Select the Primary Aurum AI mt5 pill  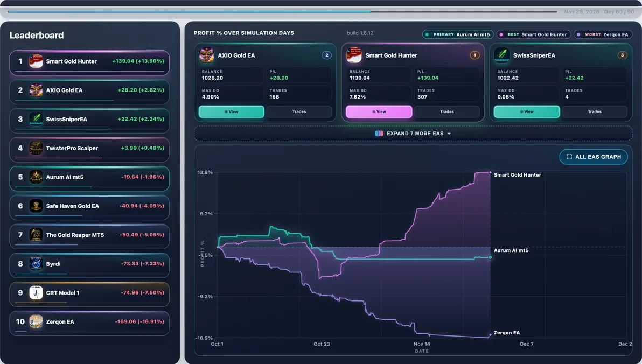(458, 34)
